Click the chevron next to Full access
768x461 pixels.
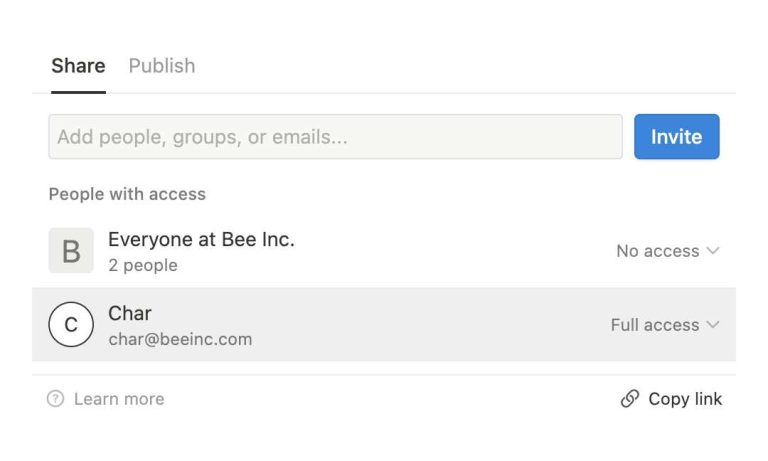[x=713, y=325]
